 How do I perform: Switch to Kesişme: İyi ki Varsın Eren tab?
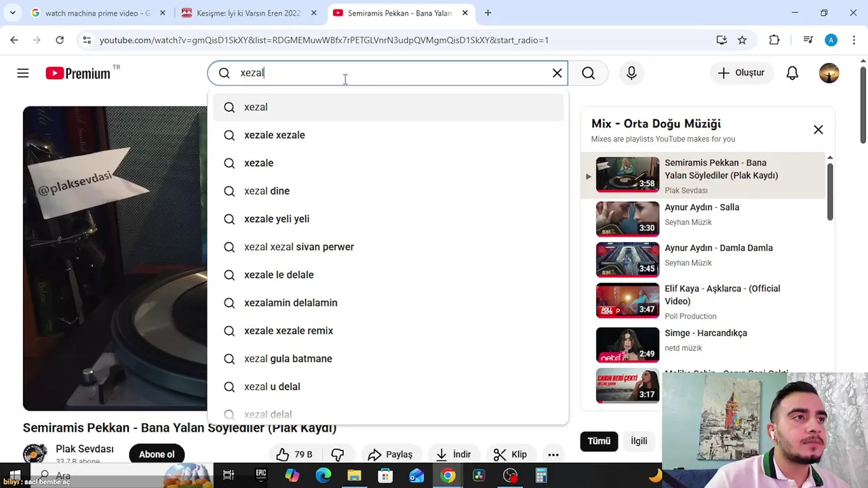pyautogui.click(x=250, y=13)
